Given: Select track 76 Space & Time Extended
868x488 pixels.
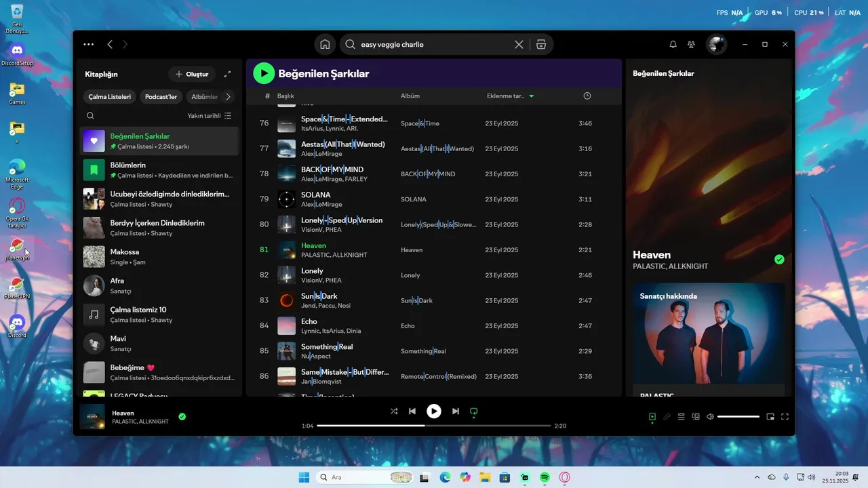Looking at the screenshot, I should click(433, 123).
